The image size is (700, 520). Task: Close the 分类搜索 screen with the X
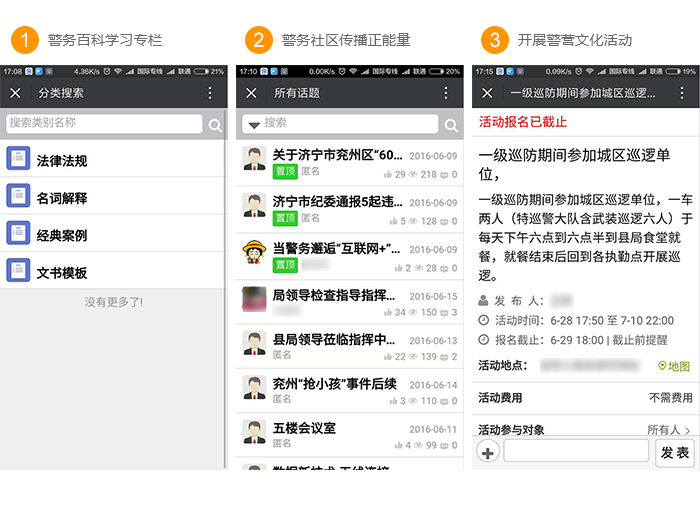(x=15, y=93)
